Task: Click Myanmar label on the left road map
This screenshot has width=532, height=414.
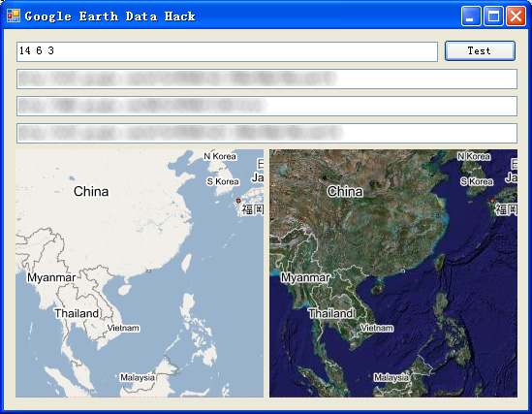Action: 51,277
